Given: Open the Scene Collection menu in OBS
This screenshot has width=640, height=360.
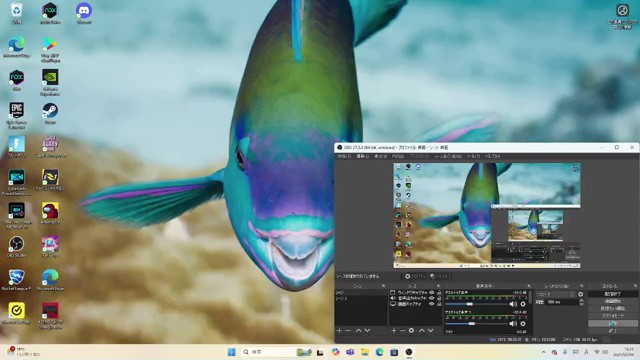Looking at the screenshot, I should (448, 156).
